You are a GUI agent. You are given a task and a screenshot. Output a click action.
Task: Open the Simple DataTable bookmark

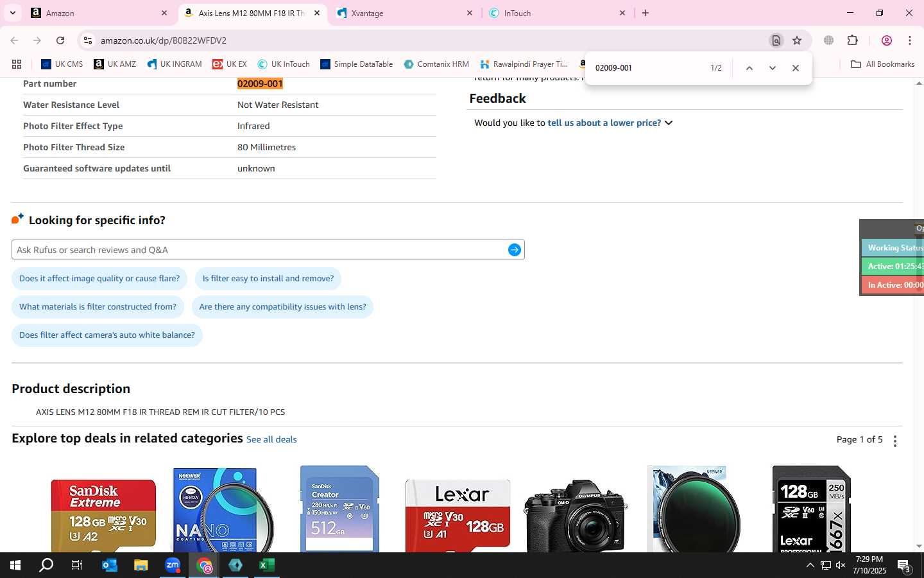tap(357, 64)
